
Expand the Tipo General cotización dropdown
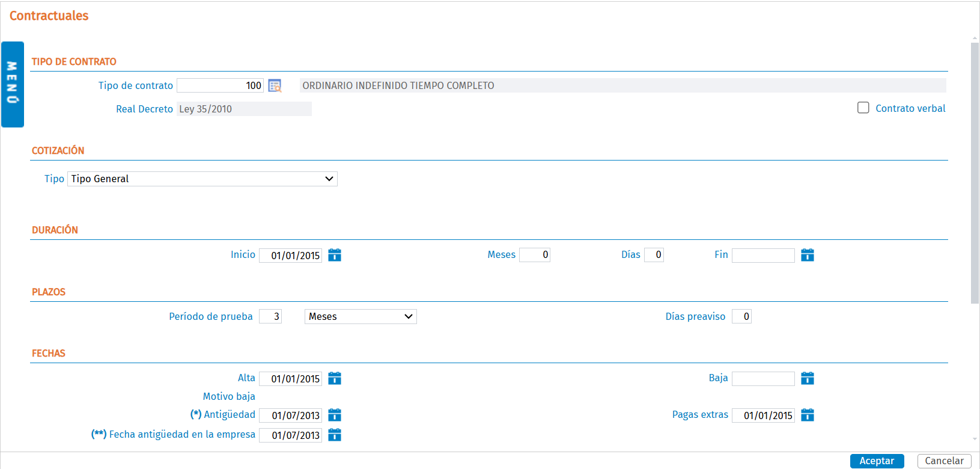202,179
